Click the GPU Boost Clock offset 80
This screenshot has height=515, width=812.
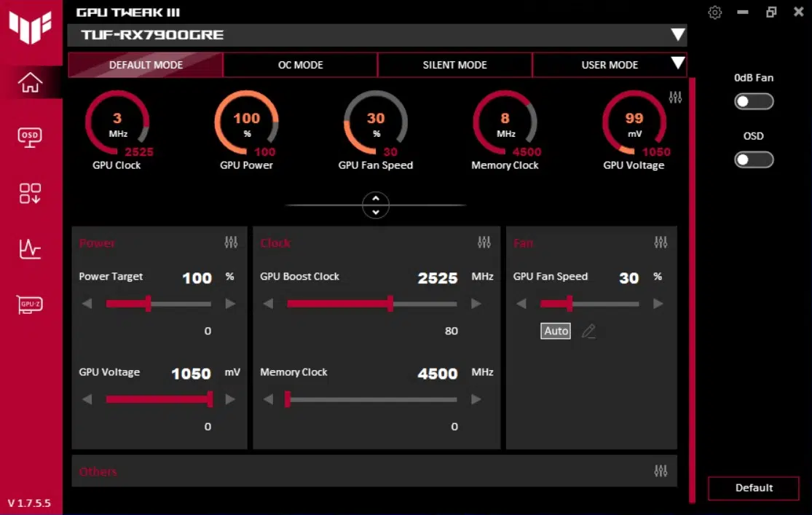(451, 331)
